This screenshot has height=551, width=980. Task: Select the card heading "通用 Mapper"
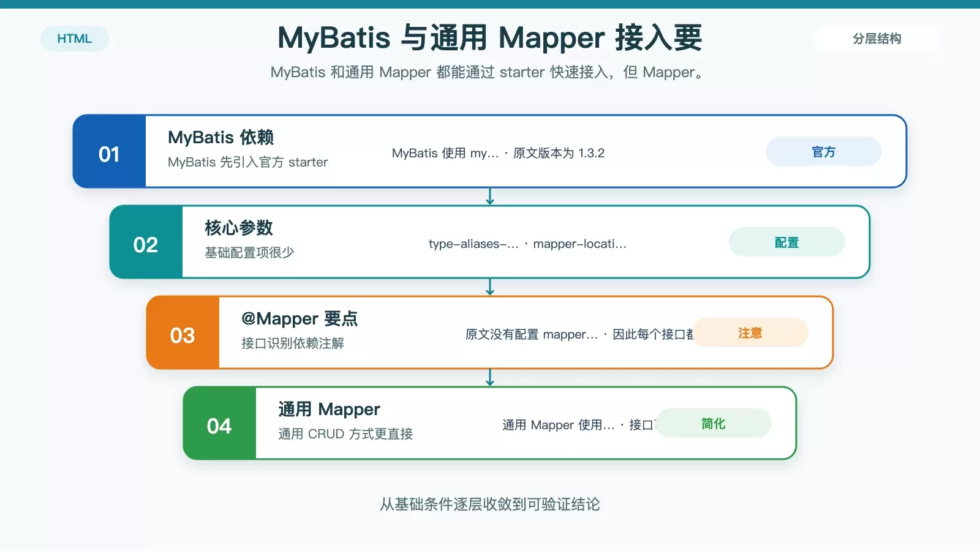point(329,409)
